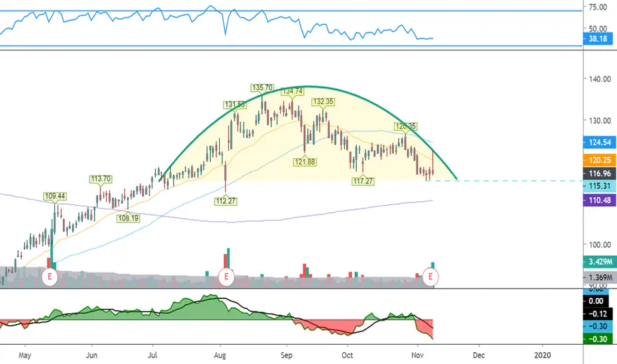617x364 pixels.
Task: Click the 116.96 current price tag
Action: (x=600, y=173)
